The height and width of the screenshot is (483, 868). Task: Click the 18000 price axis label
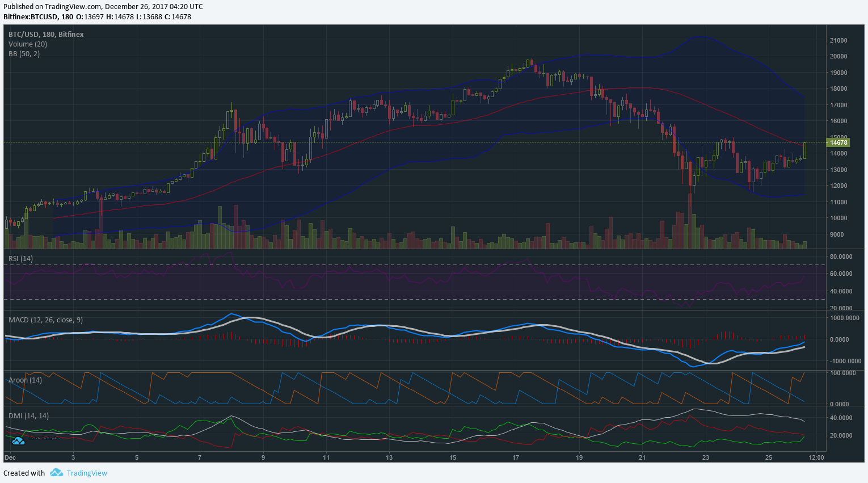(x=838, y=89)
